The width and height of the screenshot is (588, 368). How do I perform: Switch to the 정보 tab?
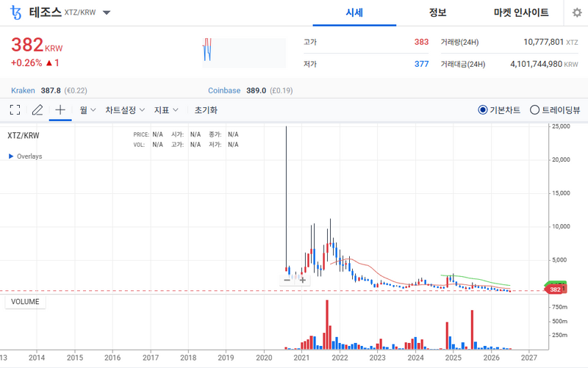[437, 12]
